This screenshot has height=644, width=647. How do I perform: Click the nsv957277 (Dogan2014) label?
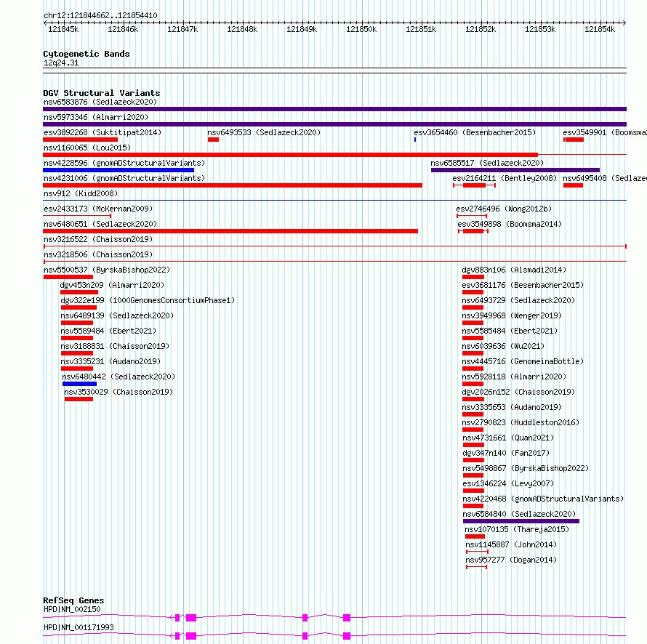point(511,560)
